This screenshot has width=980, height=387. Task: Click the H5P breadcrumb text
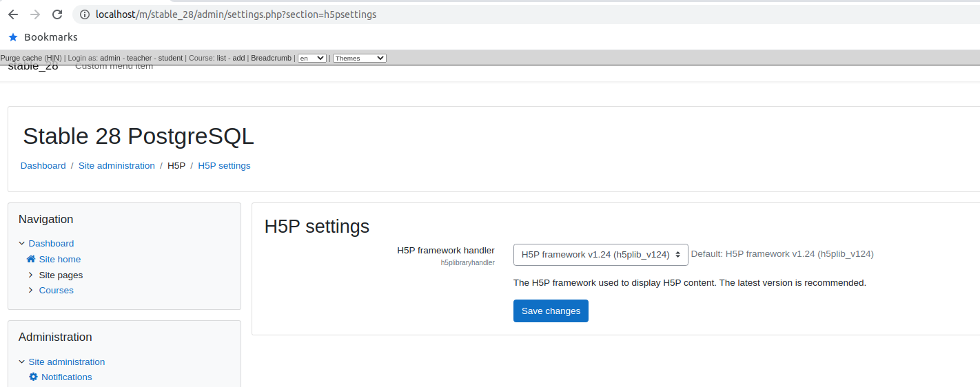pyautogui.click(x=176, y=165)
